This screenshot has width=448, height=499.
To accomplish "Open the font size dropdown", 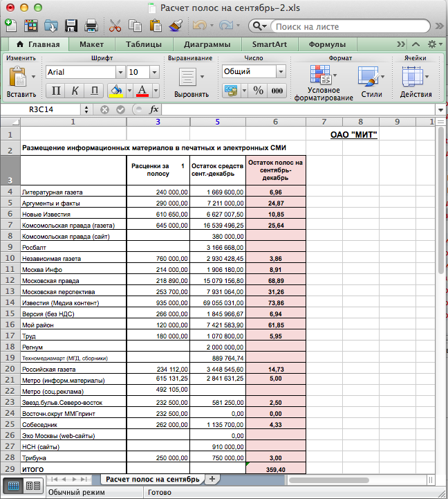I will (x=154, y=72).
